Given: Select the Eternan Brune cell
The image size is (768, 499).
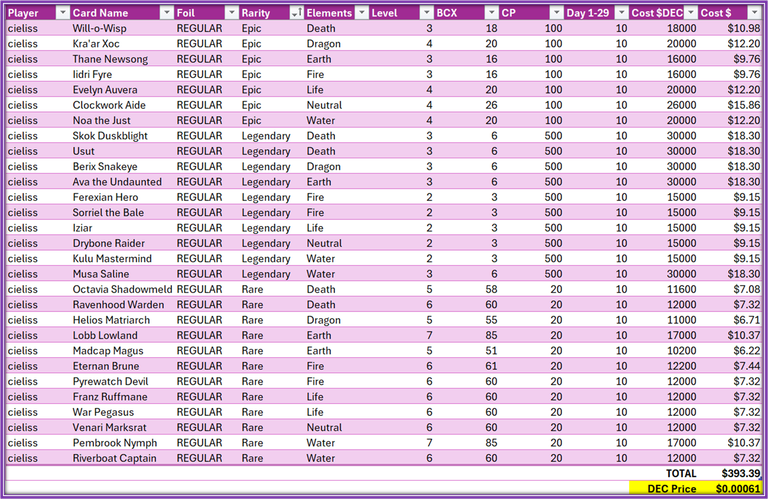Looking at the screenshot, I should click(122, 366).
